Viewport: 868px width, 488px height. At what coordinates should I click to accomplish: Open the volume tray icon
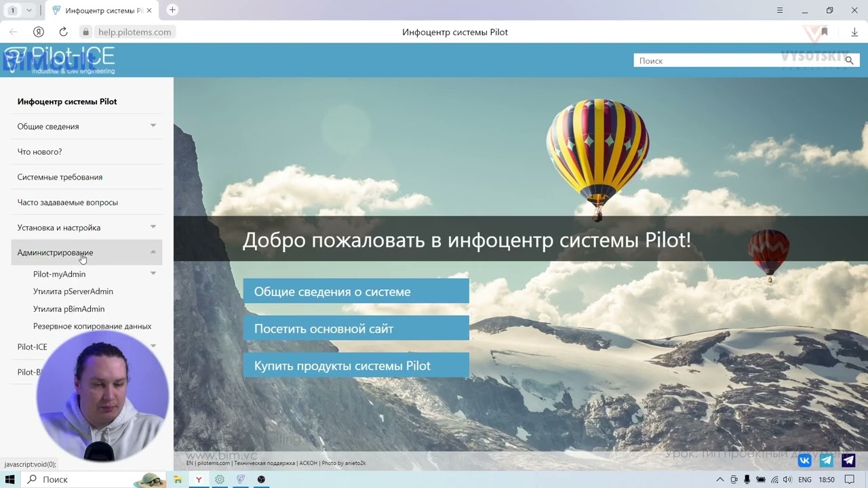pos(787,479)
